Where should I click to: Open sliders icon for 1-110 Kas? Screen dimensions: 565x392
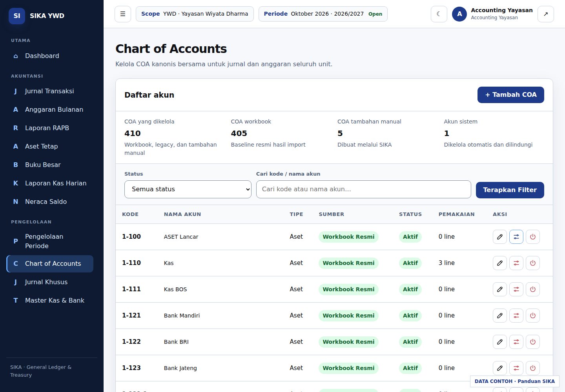(516, 263)
